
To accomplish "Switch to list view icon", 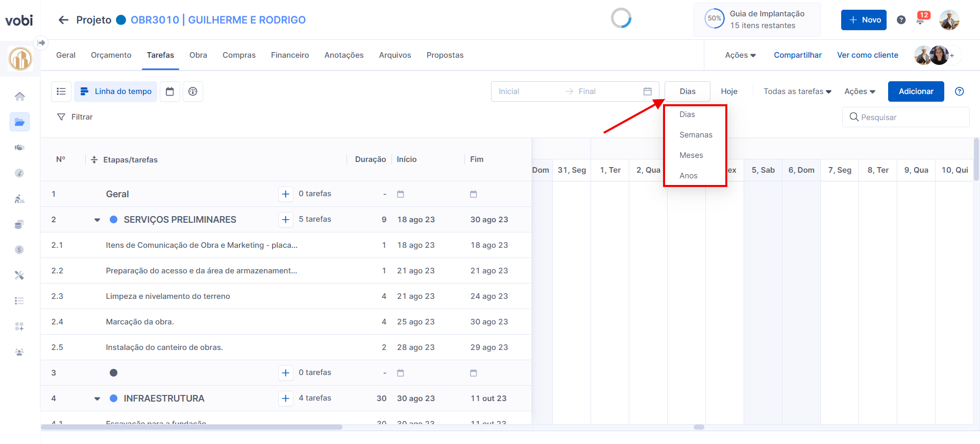I will pos(61,91).
